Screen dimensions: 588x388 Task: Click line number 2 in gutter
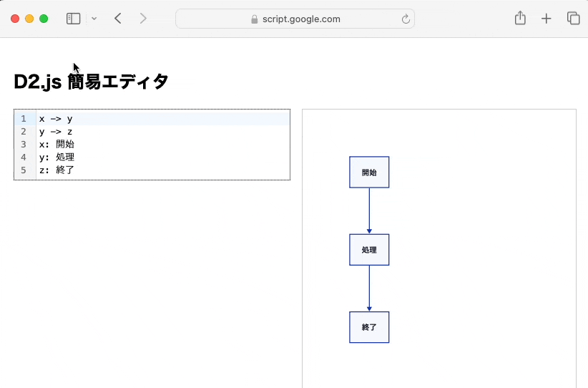[24, 132]
